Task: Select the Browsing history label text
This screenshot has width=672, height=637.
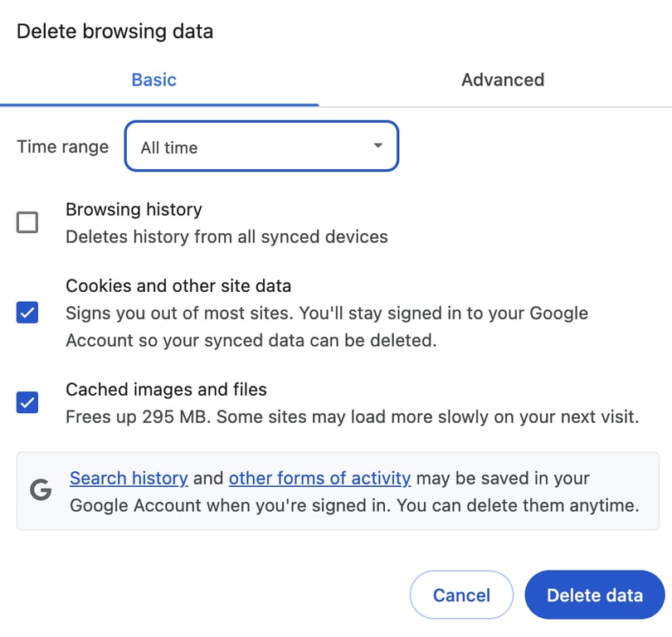Action: pos(134,210)
